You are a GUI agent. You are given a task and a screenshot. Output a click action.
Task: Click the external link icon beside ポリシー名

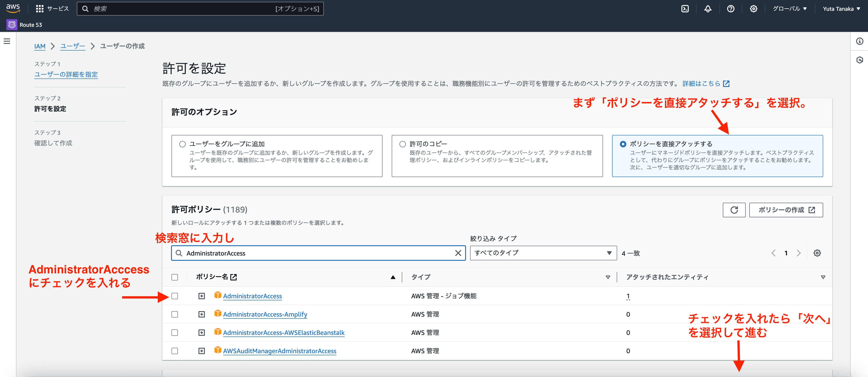point(233,277)
